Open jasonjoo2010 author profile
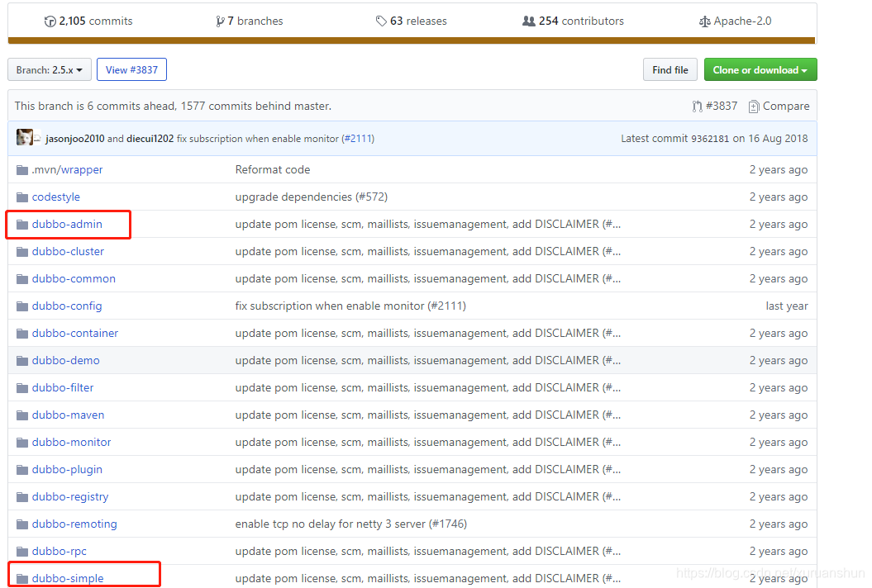This screenshot has height=588, width=872. pyautogui.click(x=75, y=139)
